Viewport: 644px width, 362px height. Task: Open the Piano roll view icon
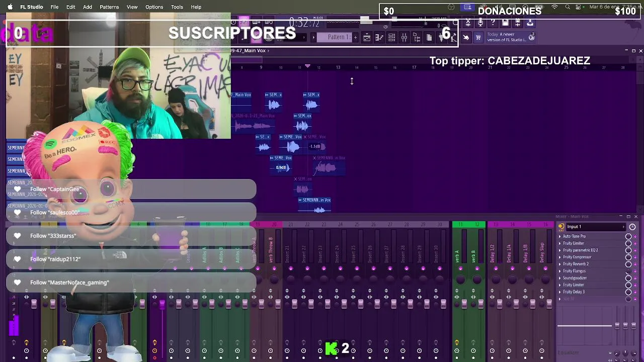(x=379, y=38)
